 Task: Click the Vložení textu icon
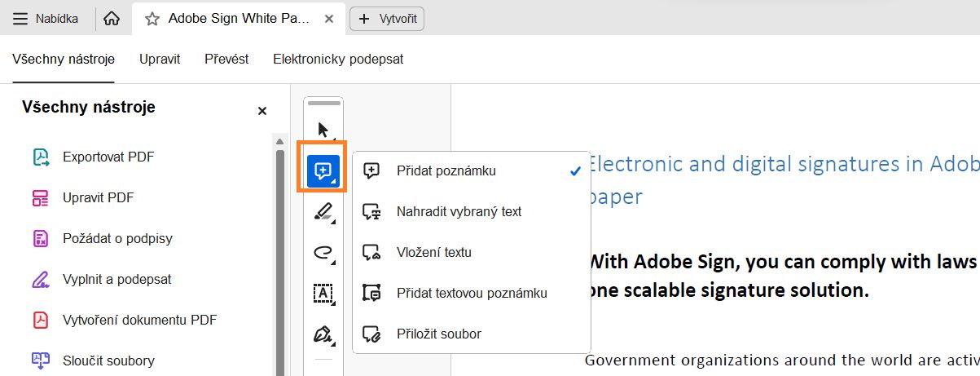point(372,252)
